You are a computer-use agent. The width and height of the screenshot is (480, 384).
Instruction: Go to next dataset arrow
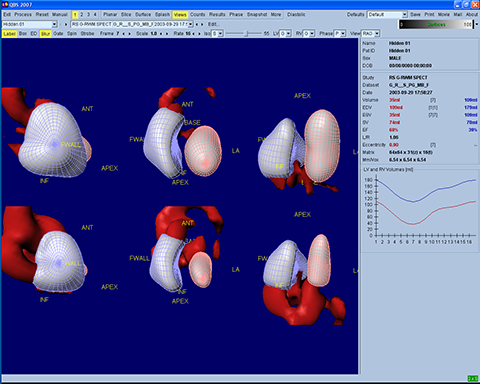[x=202, y=24]
